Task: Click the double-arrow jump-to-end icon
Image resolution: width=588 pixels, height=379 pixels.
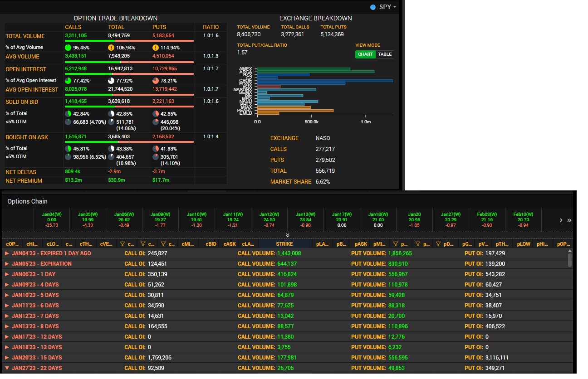Action: (x=569, y=220)
